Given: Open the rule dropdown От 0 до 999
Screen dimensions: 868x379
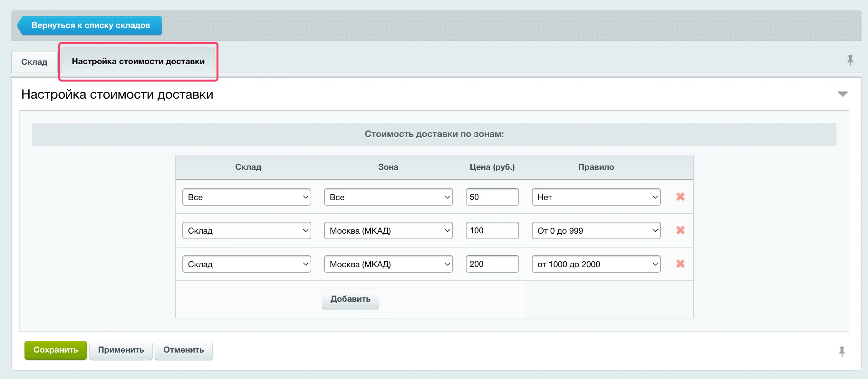Looking at the screenshot, I should pyautogui.click(x=596, y=230).
